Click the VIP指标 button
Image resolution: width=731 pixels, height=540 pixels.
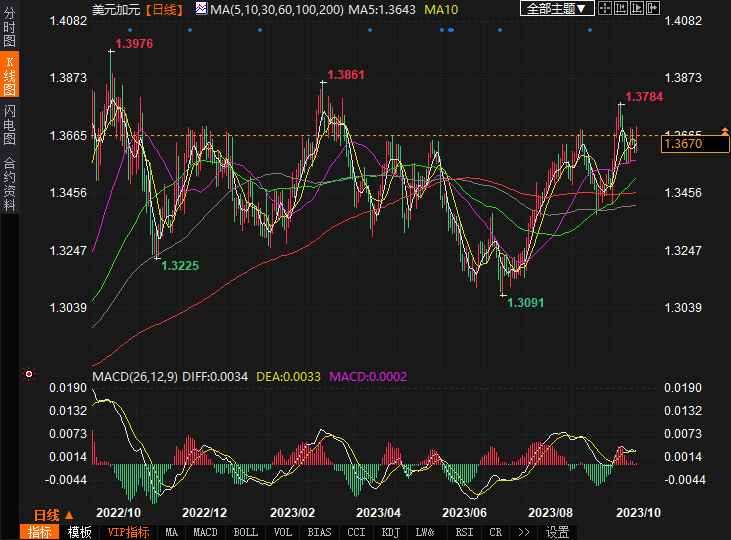(128, 532)
